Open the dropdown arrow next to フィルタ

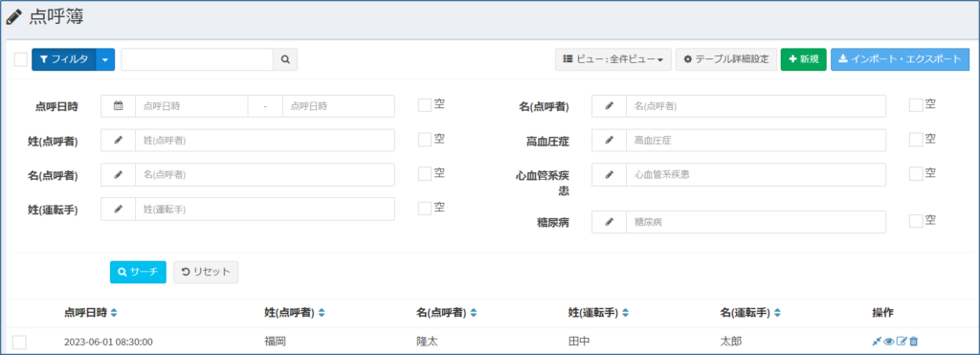(x=105, y=59)
